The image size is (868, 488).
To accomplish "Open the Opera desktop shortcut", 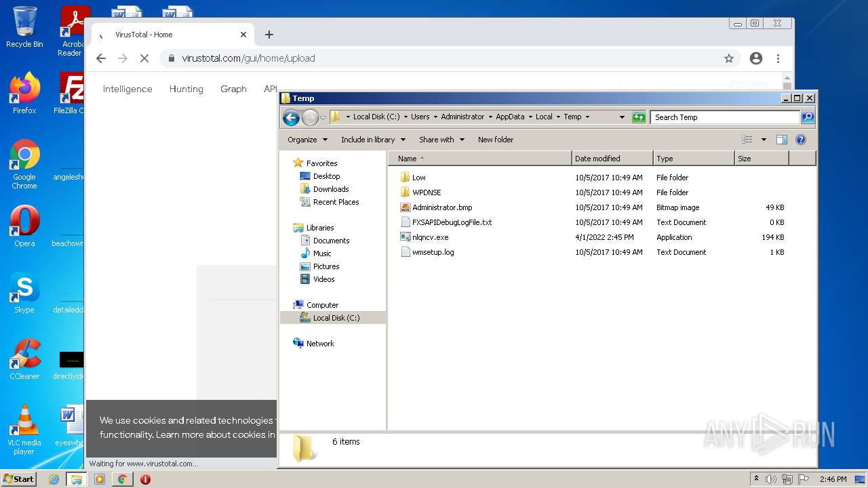I will coord(24,226).
